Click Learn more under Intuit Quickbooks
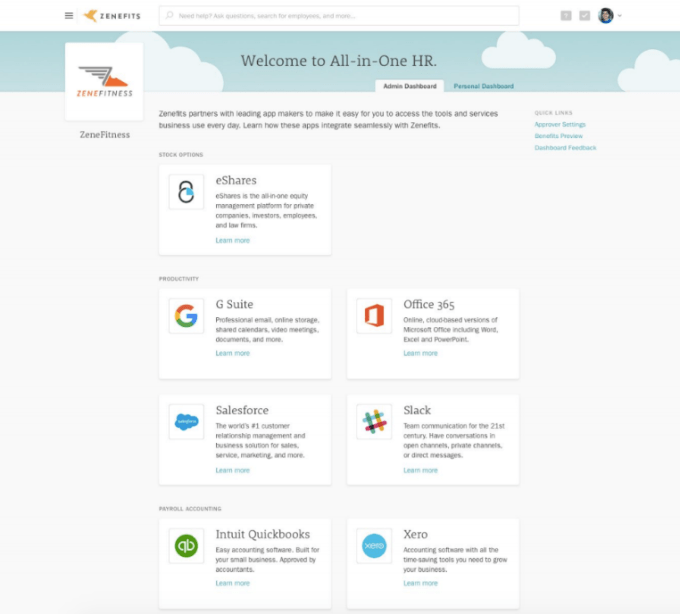The image size is (680, 614). pyautogui.click(x=232, y=583)
